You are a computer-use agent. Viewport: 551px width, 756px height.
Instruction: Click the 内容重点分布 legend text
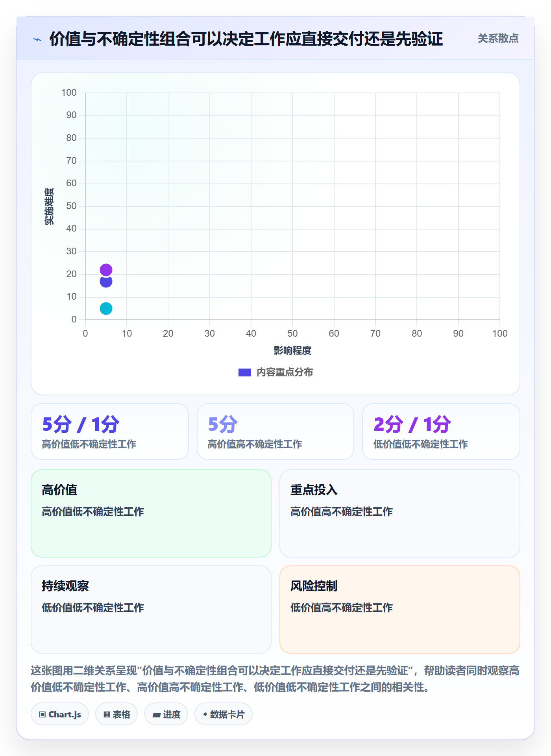click(285, 372)
